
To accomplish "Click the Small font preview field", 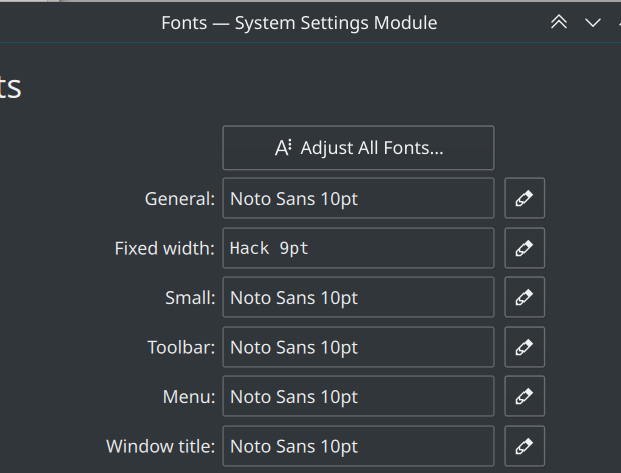I will 358,298.
